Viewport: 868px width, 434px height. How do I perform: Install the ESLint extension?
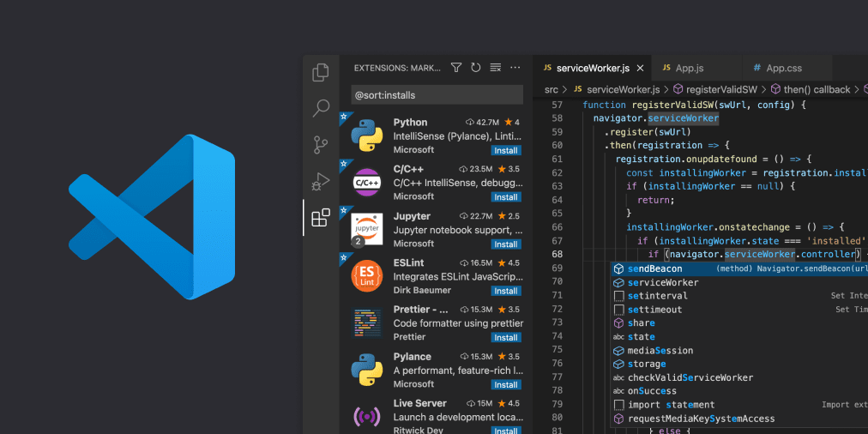(506, 291)
